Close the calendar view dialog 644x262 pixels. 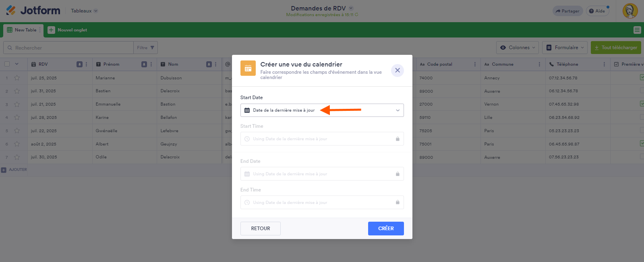(397, 70)
